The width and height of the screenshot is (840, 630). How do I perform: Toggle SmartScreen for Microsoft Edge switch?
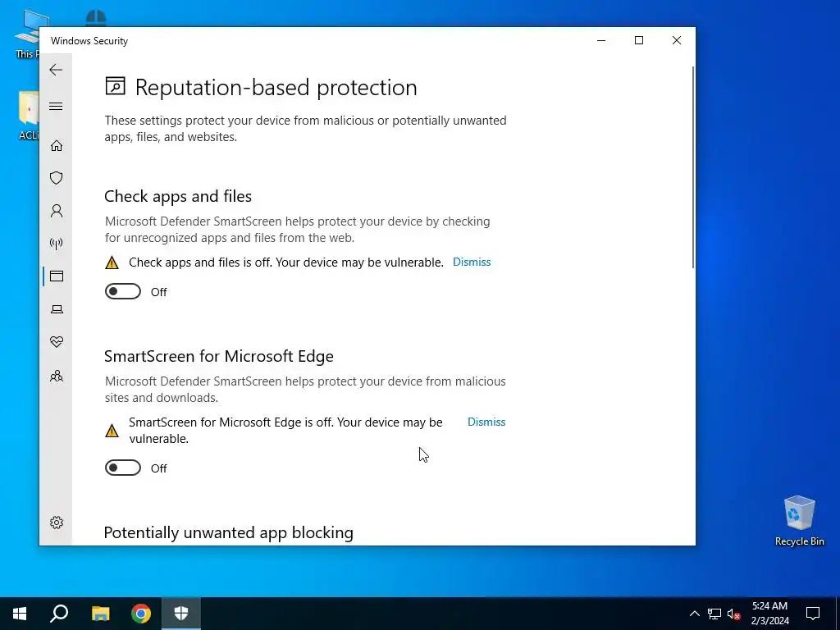point(123,468)
